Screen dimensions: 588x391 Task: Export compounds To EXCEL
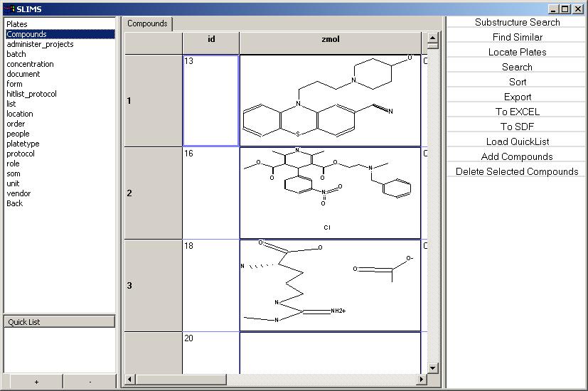point(517,112)
